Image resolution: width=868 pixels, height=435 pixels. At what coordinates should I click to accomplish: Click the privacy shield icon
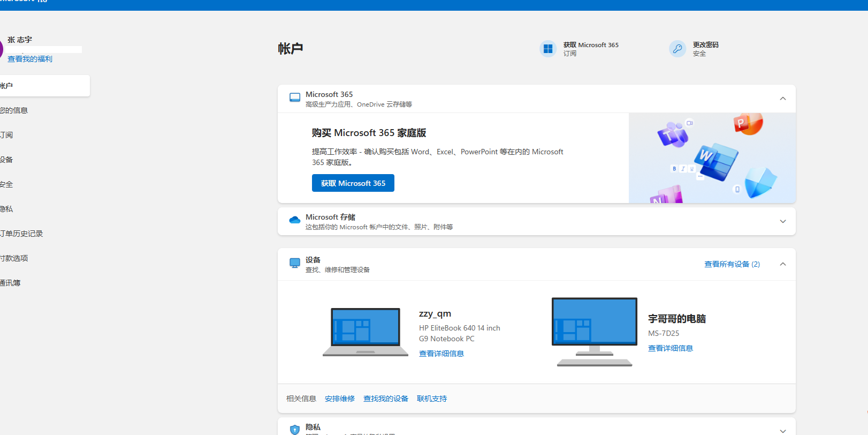point(295,430)
